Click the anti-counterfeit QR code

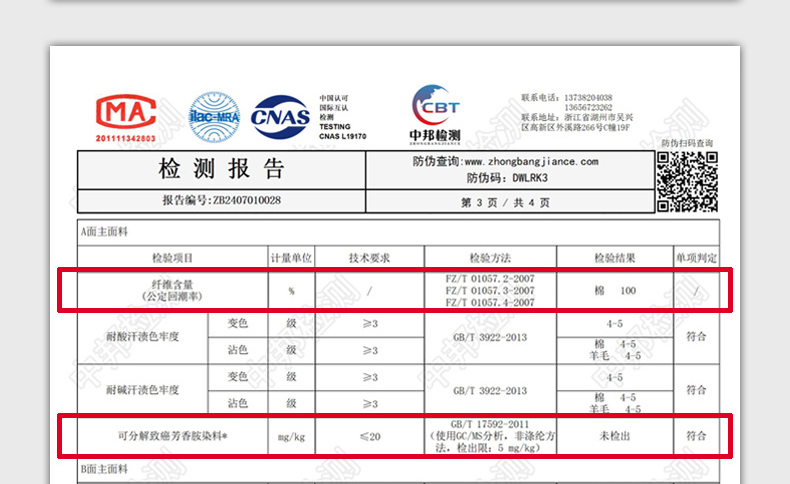pyautogui.click(x=688, y=181)
